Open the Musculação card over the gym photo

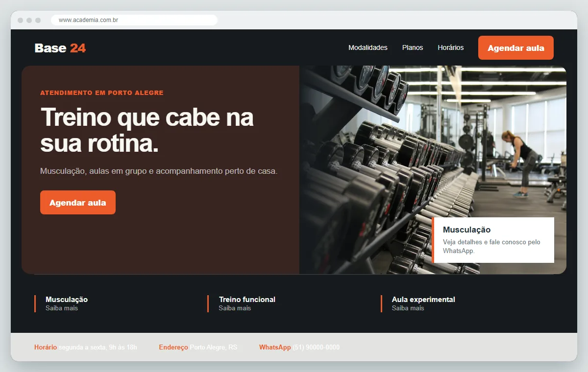coord(493,240)
